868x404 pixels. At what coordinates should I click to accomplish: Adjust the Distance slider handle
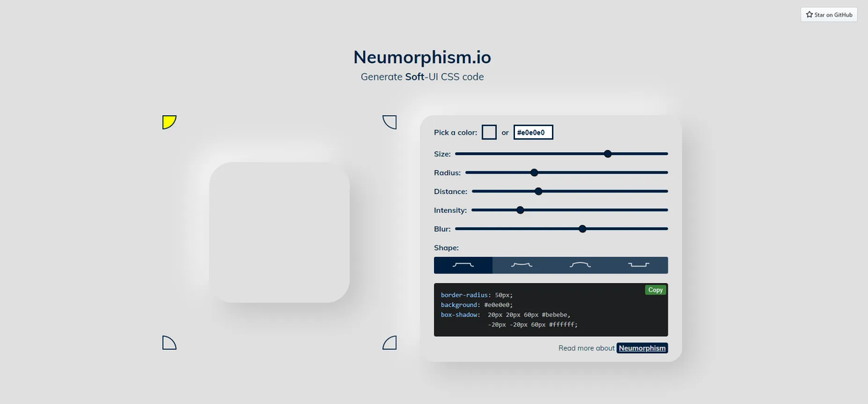coord(538,191)
